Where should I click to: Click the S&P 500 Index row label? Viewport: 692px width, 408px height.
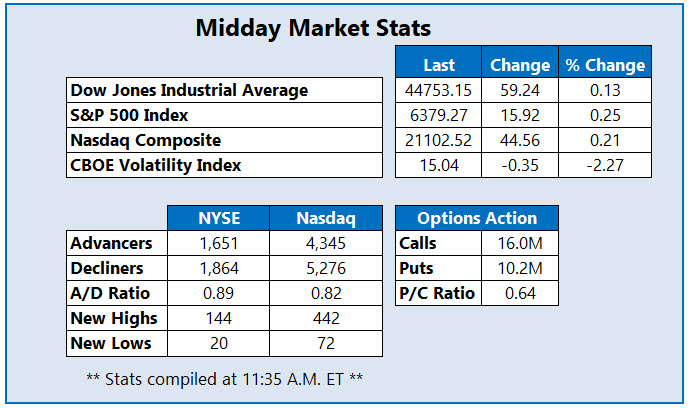[x=130, y=115]
